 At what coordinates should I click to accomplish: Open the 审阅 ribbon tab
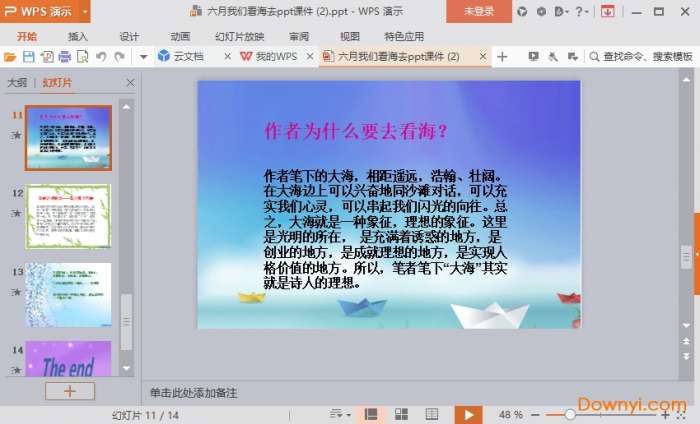299,37
